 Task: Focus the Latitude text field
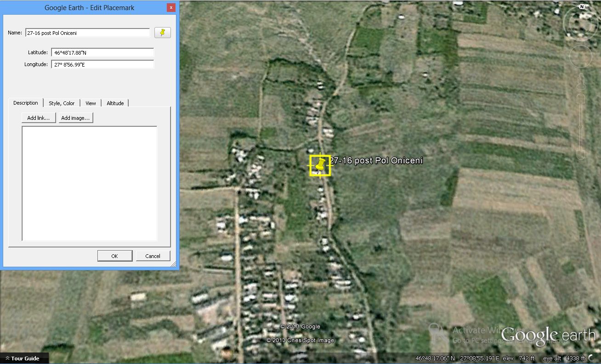(102, 53)
